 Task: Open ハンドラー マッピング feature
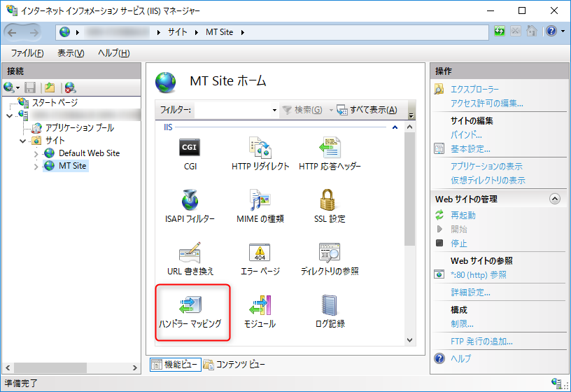(x=190, y=307)
